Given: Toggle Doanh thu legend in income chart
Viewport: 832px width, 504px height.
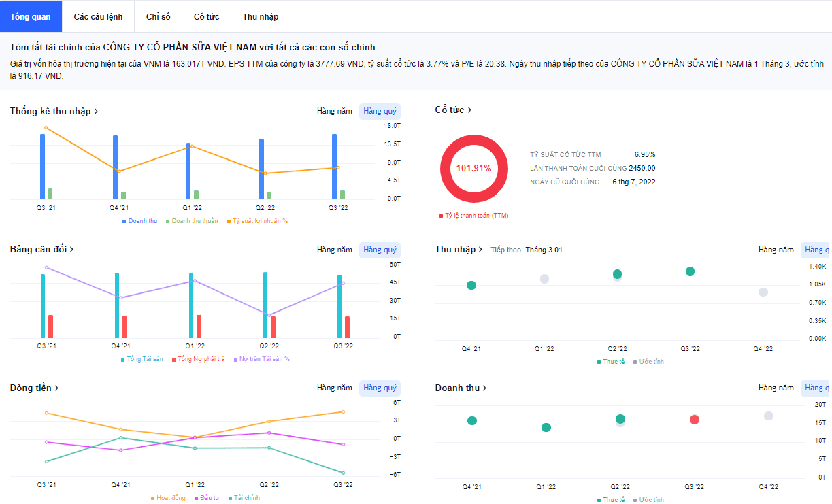Looking at the screenshot, I should click(x=139, y=221).
